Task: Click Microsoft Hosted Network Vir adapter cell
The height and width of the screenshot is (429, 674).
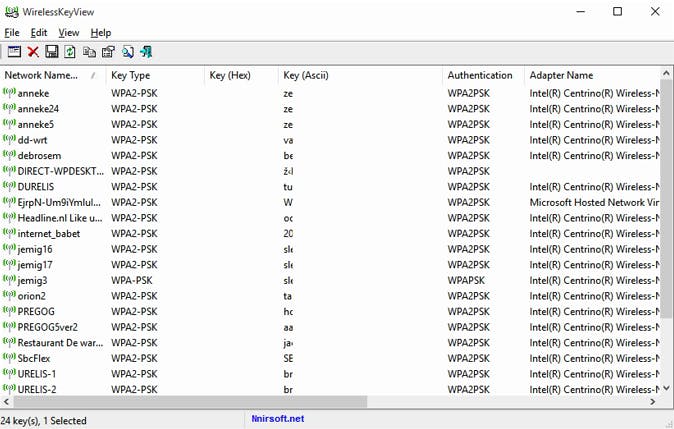Action: point(594,202)
